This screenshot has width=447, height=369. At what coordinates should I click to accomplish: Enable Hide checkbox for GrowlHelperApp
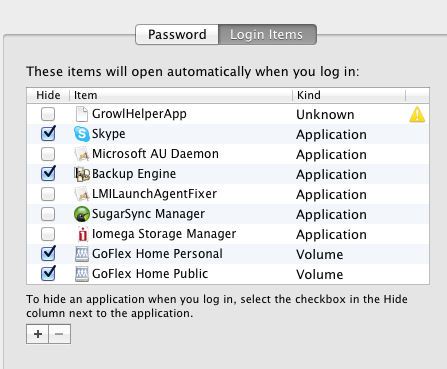[48, 114]
